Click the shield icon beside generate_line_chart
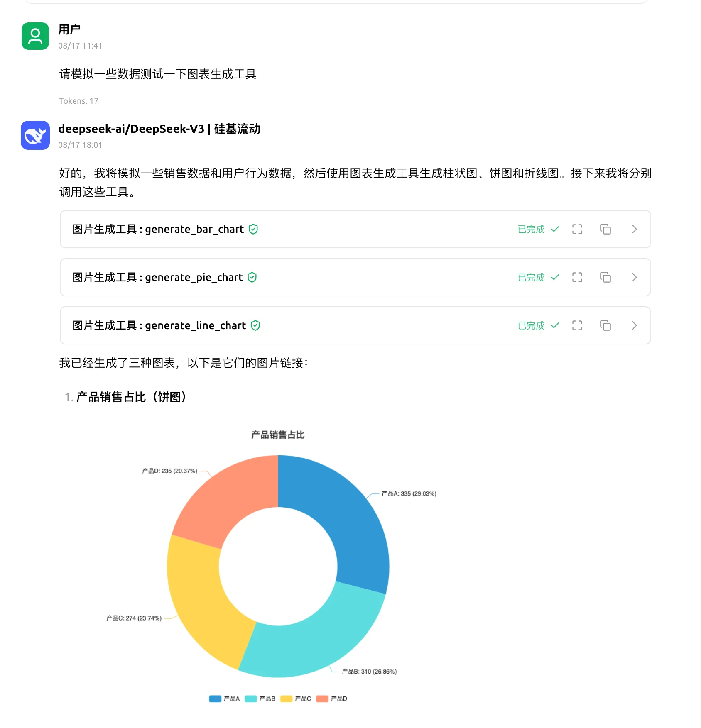Viewport: 701px width, 728px height. tap(255, 325)
